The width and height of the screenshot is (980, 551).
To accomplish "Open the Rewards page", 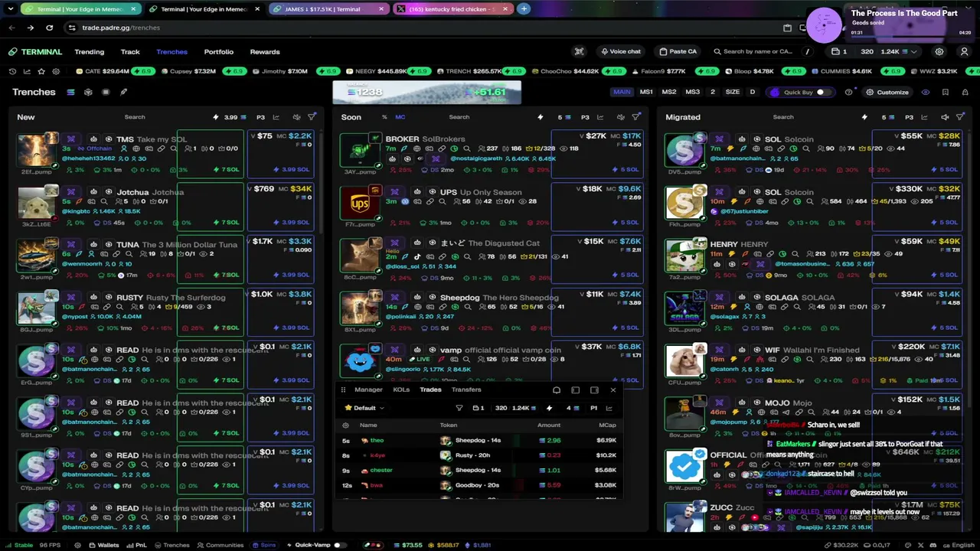I will point(265,52).
